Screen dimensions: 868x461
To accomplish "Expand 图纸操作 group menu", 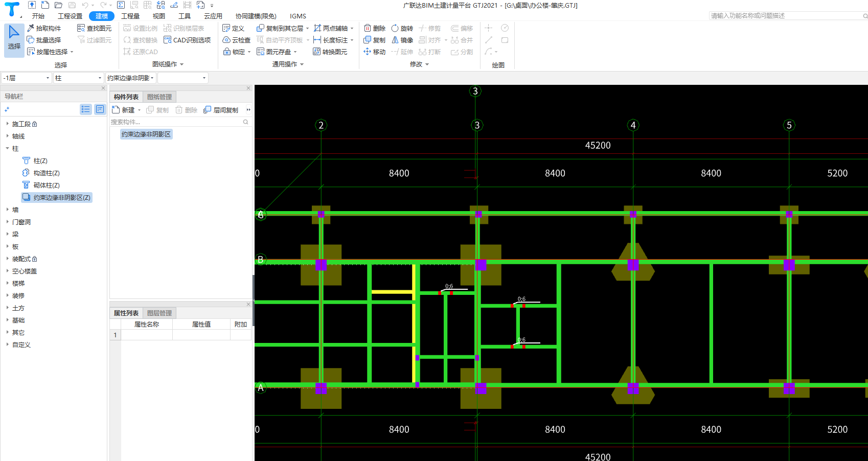I will click(168, 64).
